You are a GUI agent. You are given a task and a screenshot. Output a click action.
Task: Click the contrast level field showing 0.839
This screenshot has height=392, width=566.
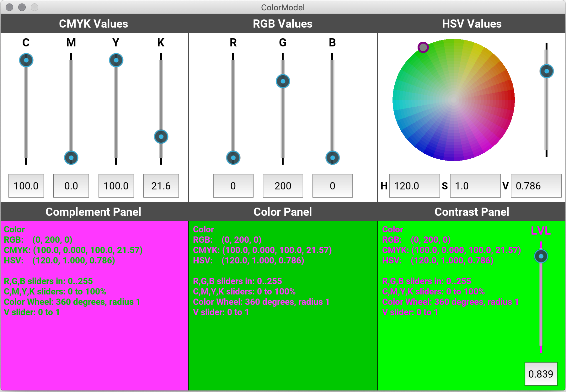[541, 374]
